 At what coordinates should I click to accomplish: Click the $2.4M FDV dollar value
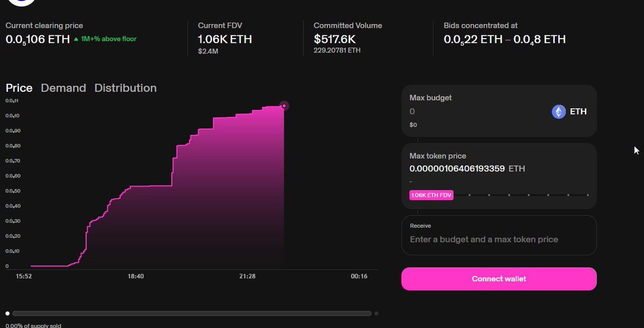coord(207,50)
